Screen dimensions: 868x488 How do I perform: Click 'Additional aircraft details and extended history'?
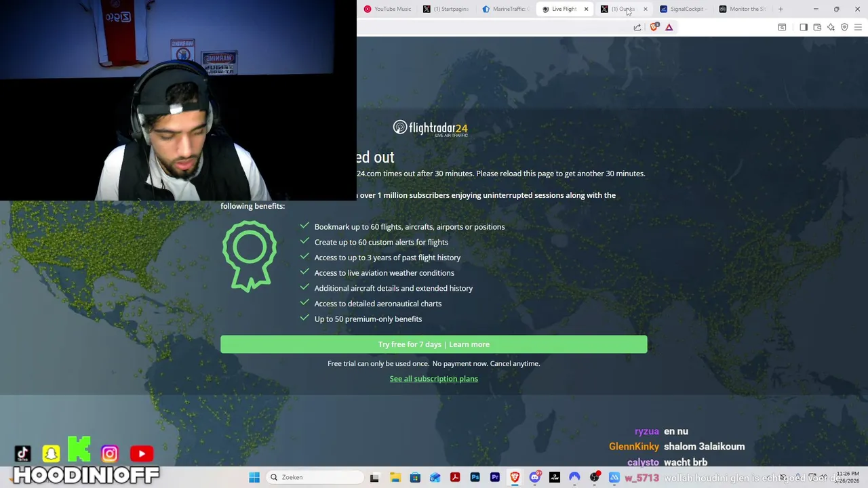pos(393,288)
